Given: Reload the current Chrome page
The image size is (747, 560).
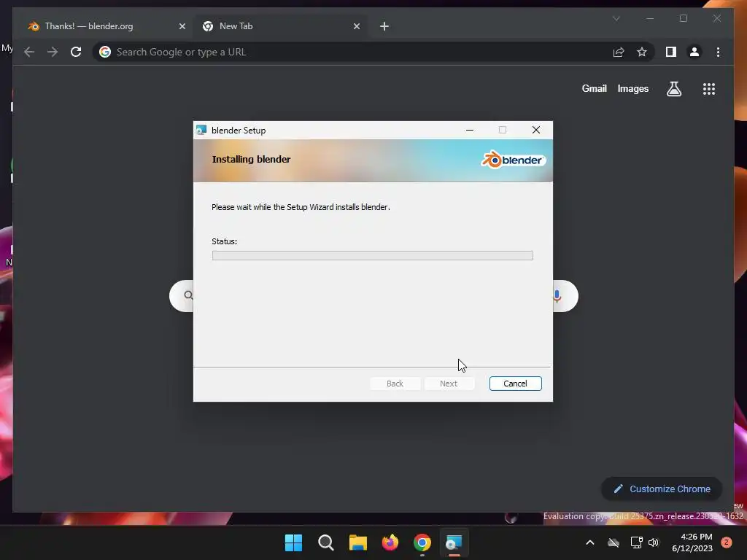Looking at the screenshot, I should (x=76, y=52).
